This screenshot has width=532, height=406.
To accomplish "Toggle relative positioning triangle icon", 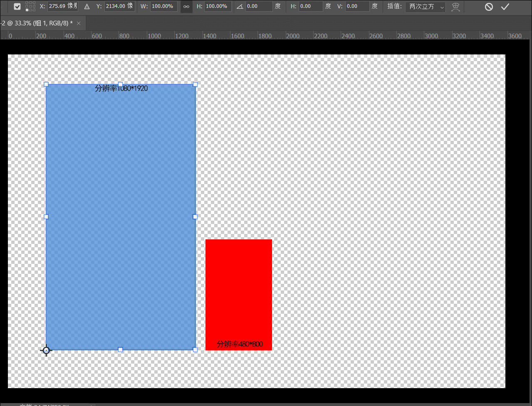I will [87, 7].
